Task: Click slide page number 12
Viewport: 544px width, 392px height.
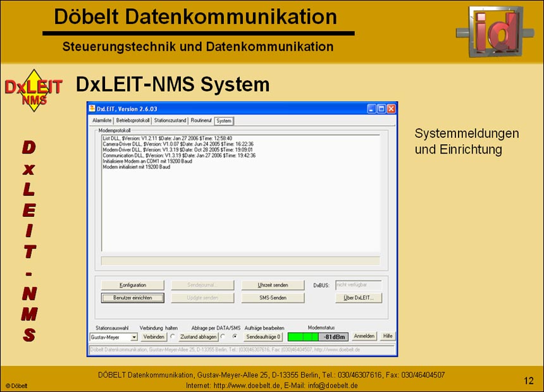Action: [x=528, y=381]
